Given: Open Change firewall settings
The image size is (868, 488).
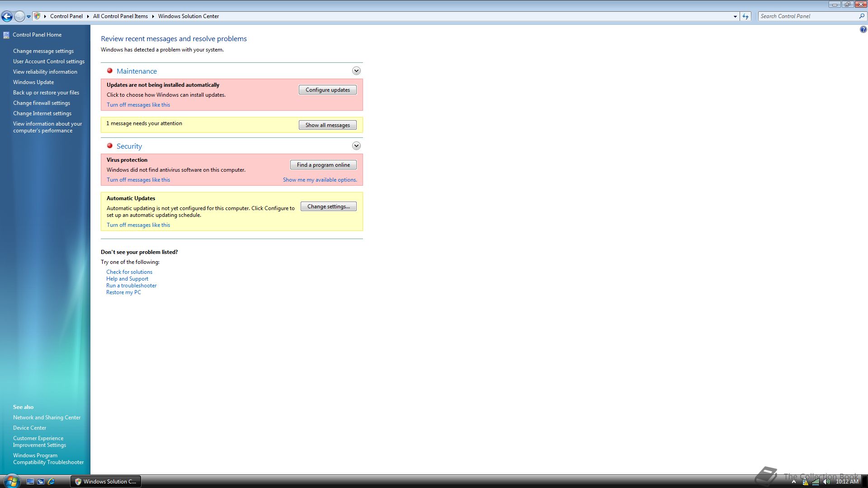Looking at the screenshot, I should click(42, 103).
